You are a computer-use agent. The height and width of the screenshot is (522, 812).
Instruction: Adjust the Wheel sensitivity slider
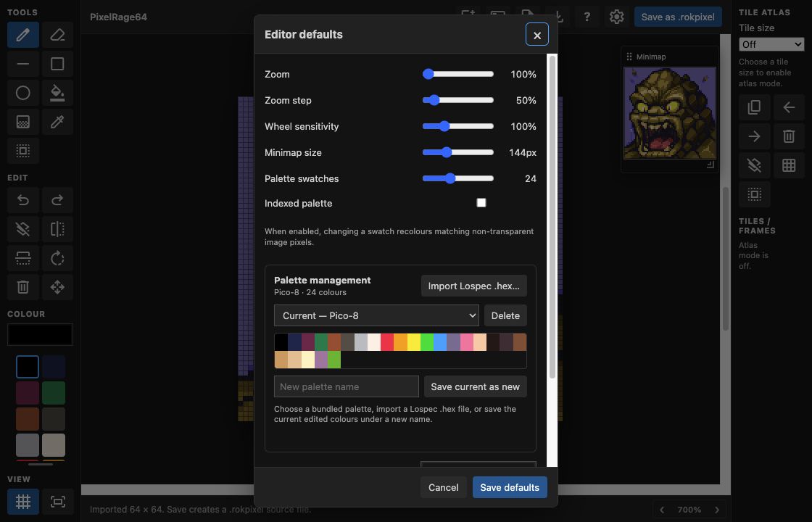pyautogui.click(x=457, y=126)
